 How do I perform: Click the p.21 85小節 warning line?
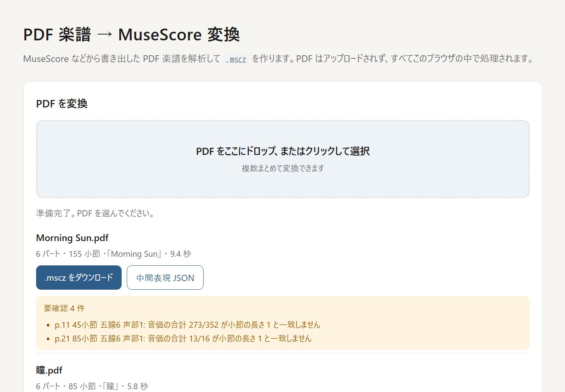(x=183, y=338)
